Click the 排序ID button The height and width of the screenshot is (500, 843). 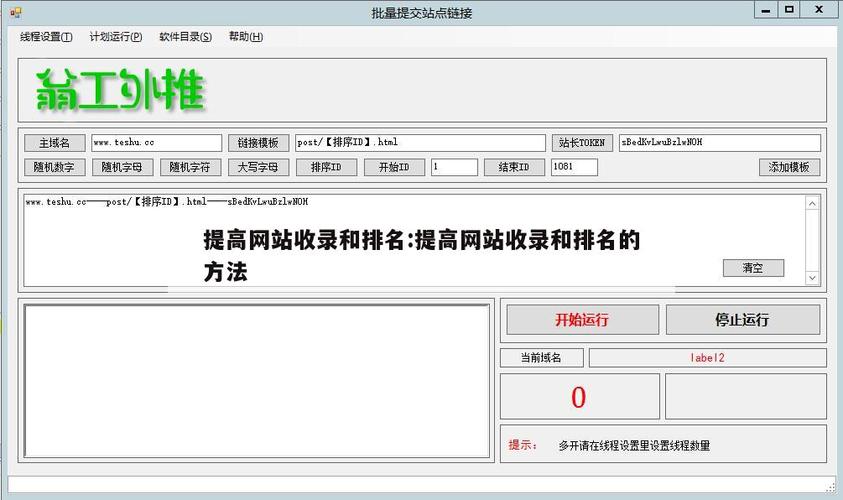pos(326,167)
